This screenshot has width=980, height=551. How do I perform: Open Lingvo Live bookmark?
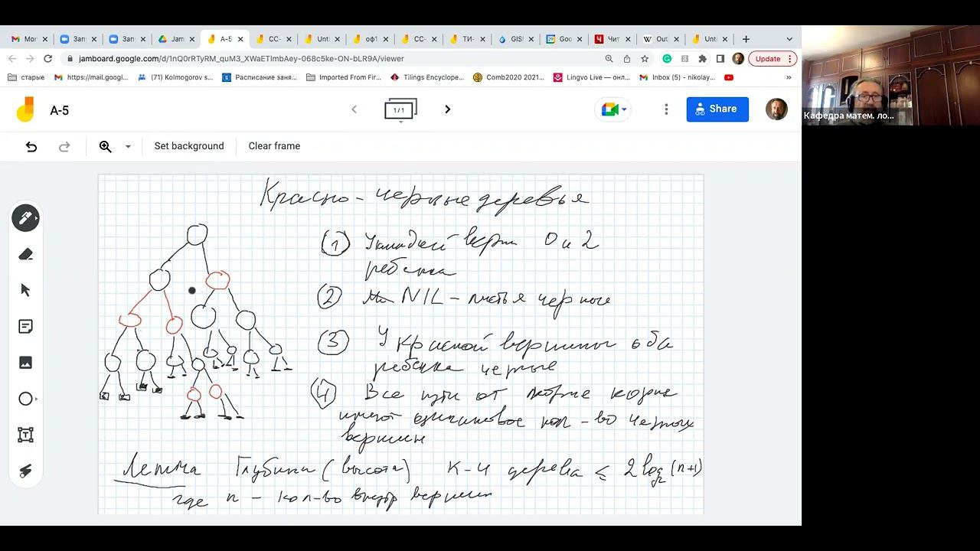[x=592, y=77]
